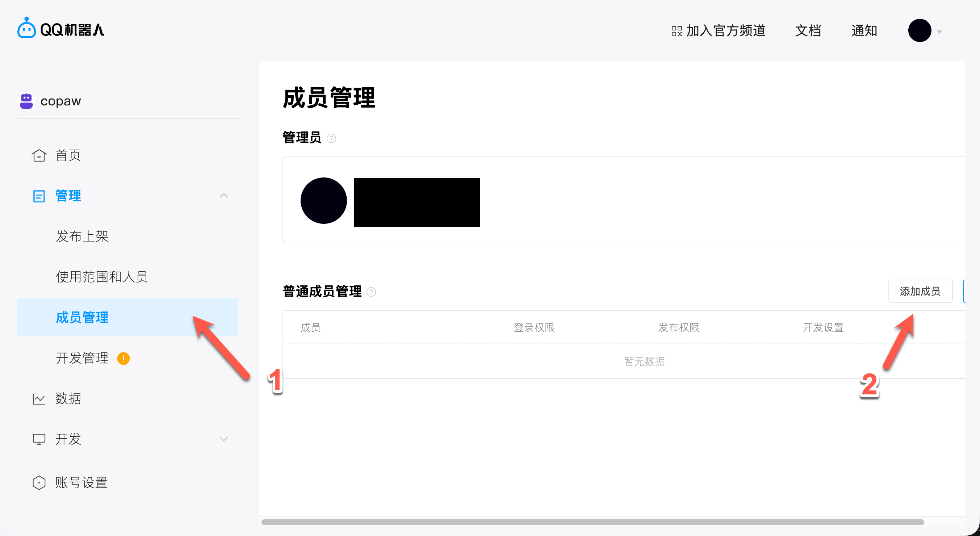Open the avatar dropdown arrow
Screen dimensions: 980x536
pyautogui.click(x=939, y=31)
